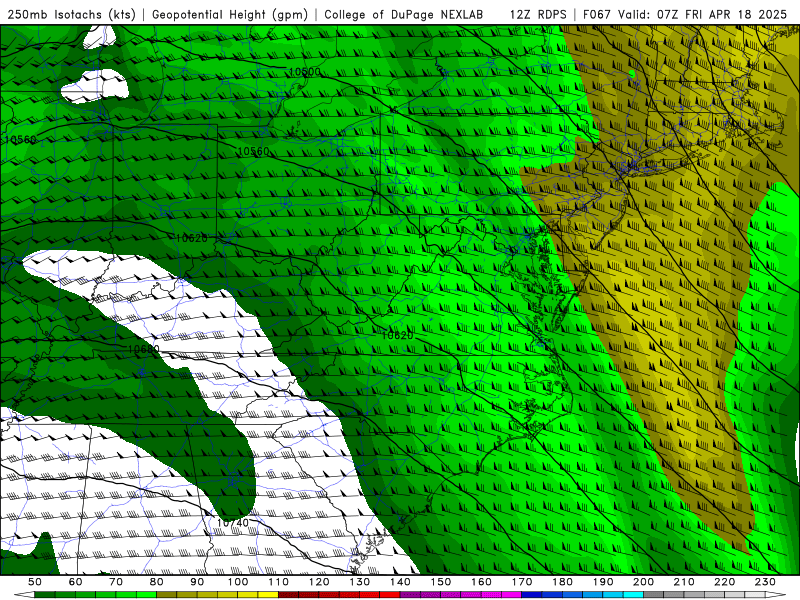Click the 10740 height contour label

233,523
